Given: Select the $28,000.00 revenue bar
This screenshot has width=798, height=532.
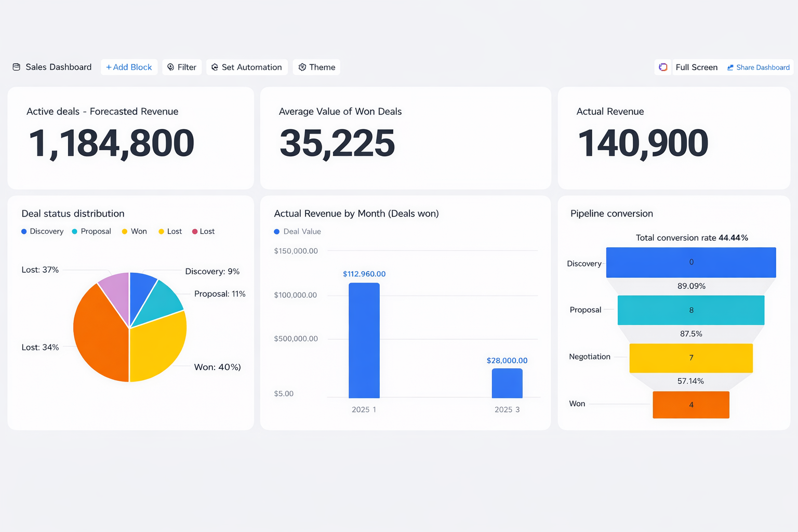Looking at the screenshot, I should coord(507,383).
